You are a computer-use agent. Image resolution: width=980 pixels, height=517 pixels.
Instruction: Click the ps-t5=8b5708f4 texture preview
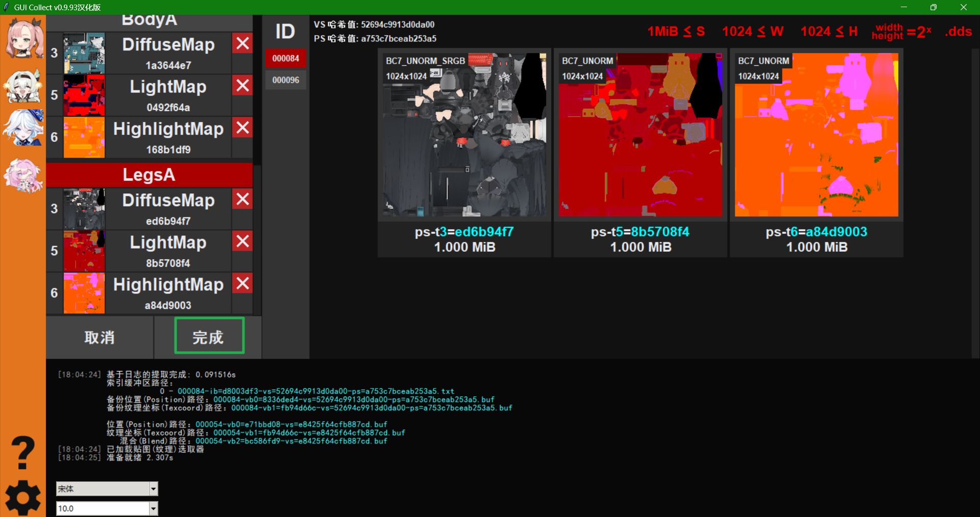point(640,135)
